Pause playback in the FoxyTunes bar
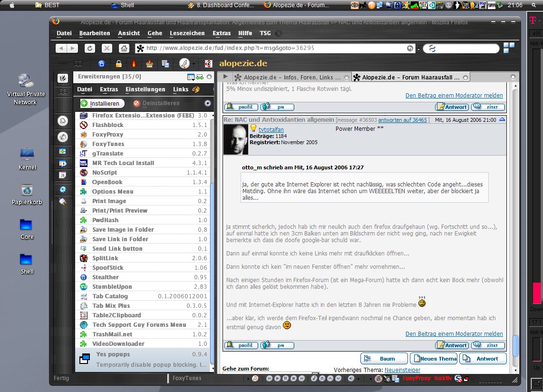Image resolution: width=543 pixels, height=392 pixels. click(285, 379)
